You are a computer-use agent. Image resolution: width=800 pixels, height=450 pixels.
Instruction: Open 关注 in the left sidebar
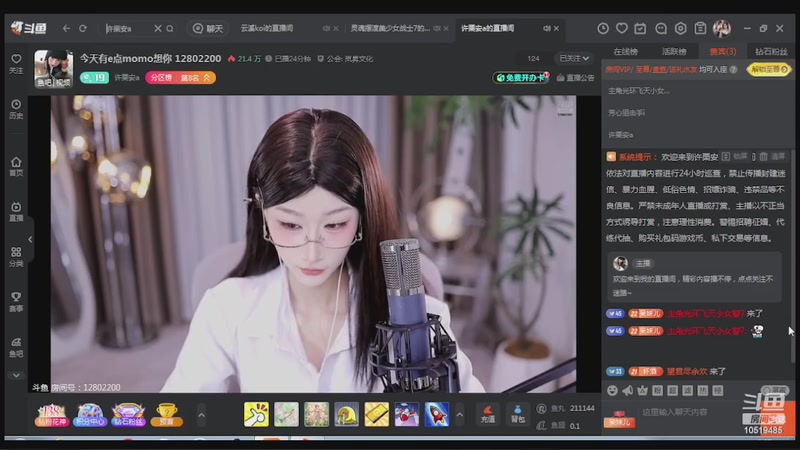(16, 64)
